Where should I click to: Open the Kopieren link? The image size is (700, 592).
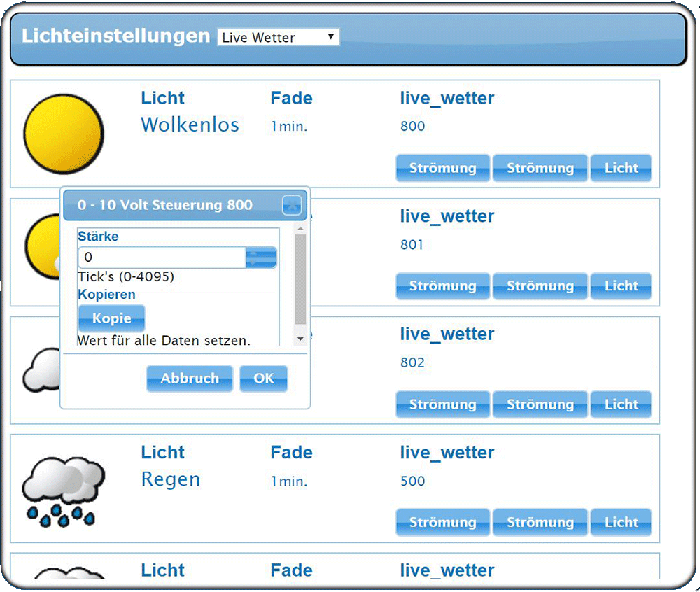106,295
